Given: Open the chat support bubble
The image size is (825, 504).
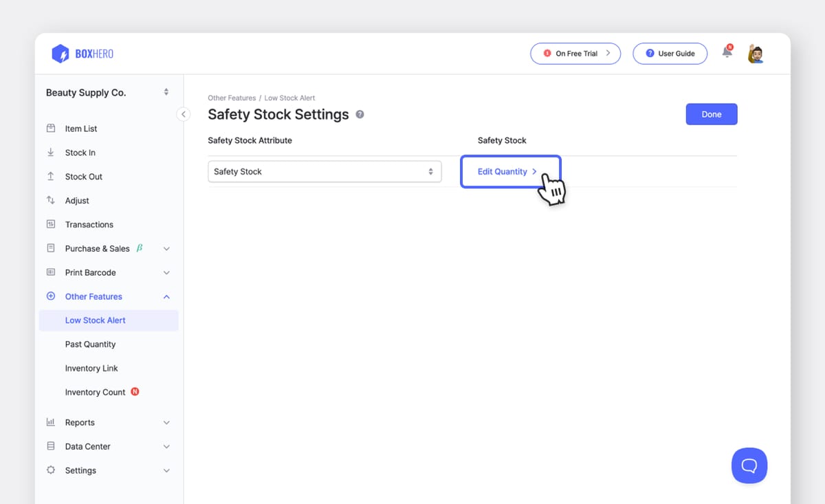Looking at the screenshot, I should coord(749,465).
